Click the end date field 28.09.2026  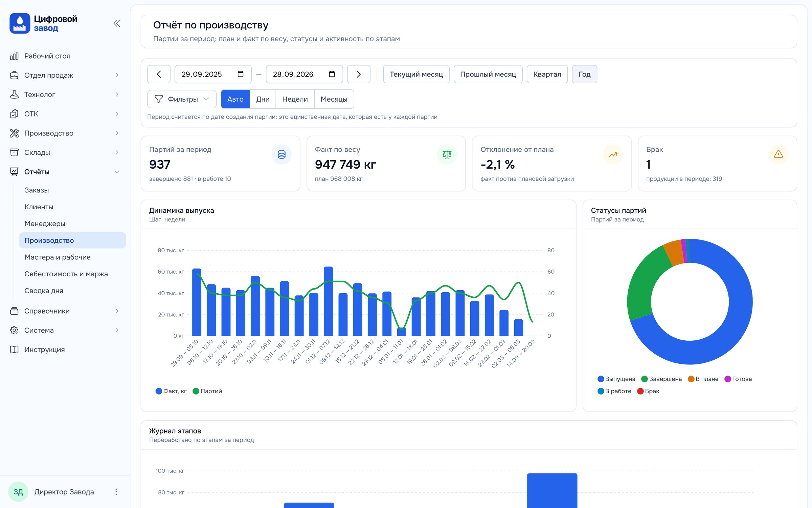point(304,74)
